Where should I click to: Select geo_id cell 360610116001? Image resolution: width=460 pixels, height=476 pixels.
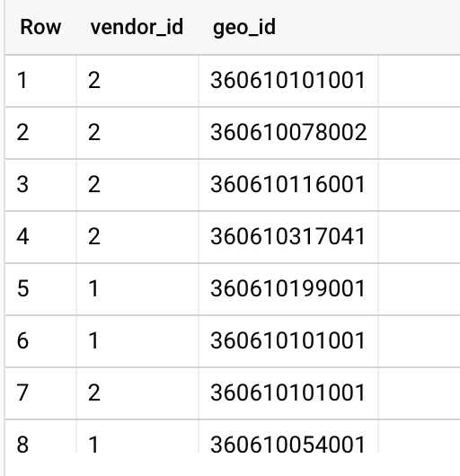[287, 185]
